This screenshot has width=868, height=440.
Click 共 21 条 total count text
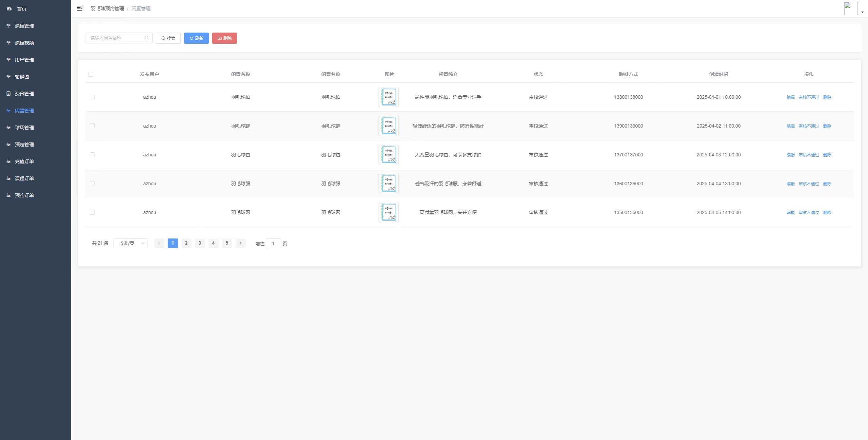[100, 243]
